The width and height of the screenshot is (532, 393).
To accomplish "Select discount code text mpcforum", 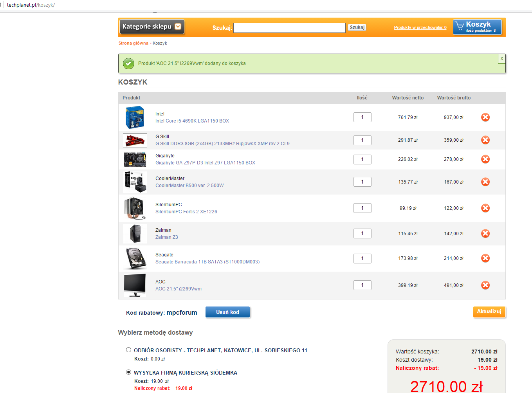I will coord(182,312).
